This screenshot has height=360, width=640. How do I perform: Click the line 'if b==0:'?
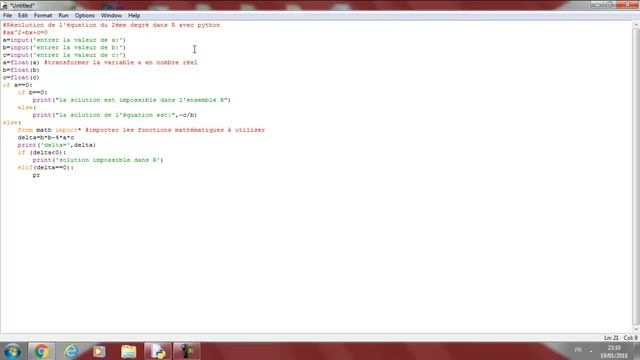(x=33, y=93)
